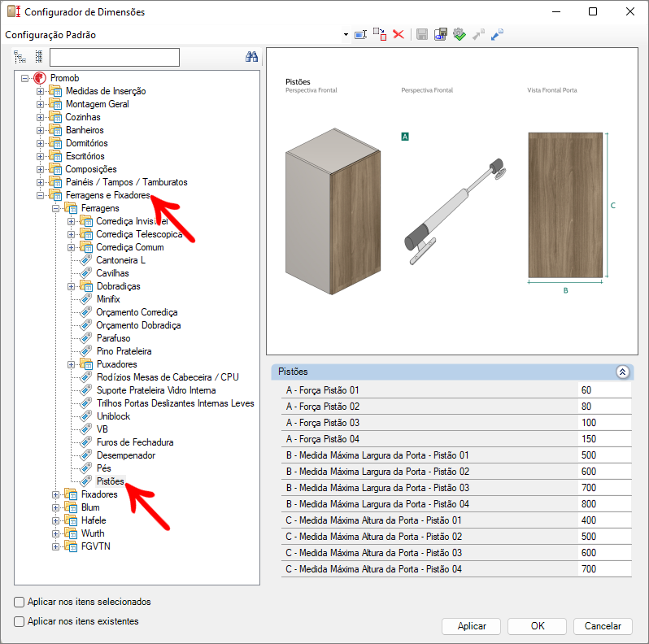Click the grey floppy disk save icon

click(422, 34)
